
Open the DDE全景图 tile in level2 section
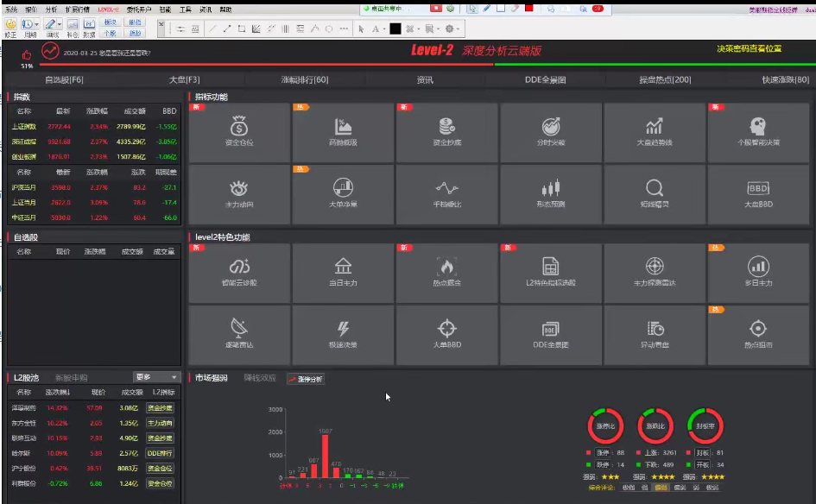(551, 335)
